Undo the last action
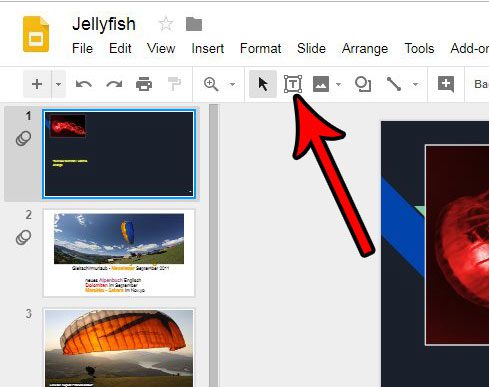 point(84,84)
